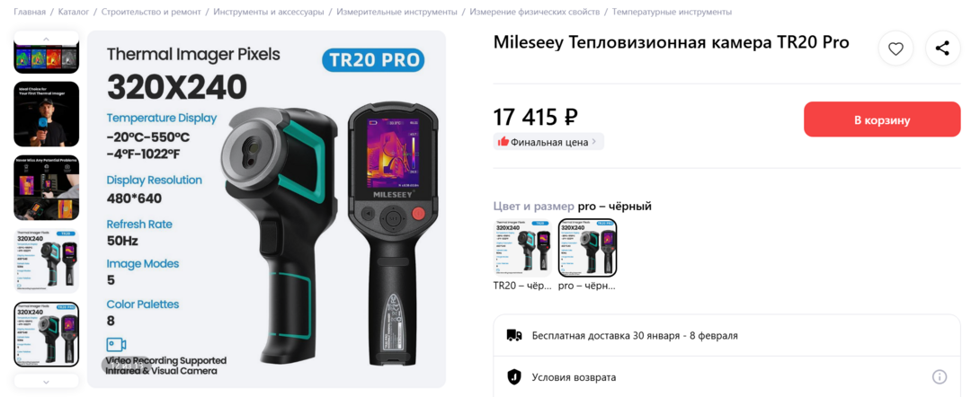The height and width of the screenshot is (397, 980).
Task: Click the shield icon for return conditions
Action: [x=513, y=377]
